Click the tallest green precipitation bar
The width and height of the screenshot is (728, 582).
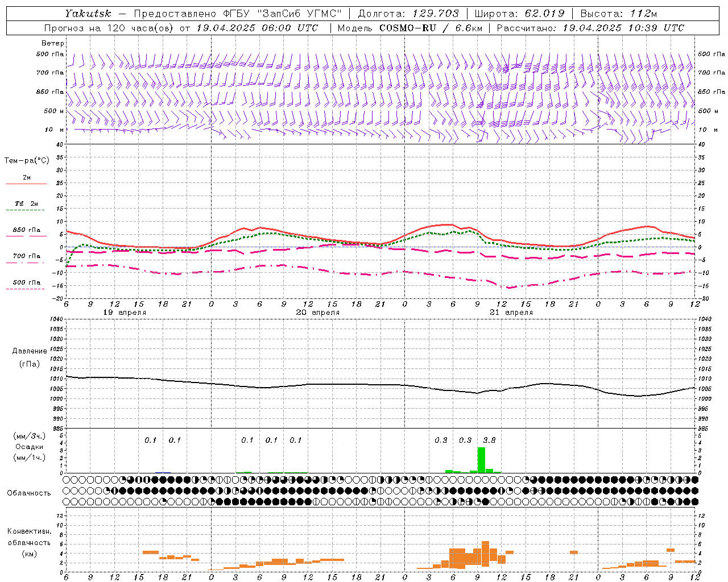pos(481,460)
